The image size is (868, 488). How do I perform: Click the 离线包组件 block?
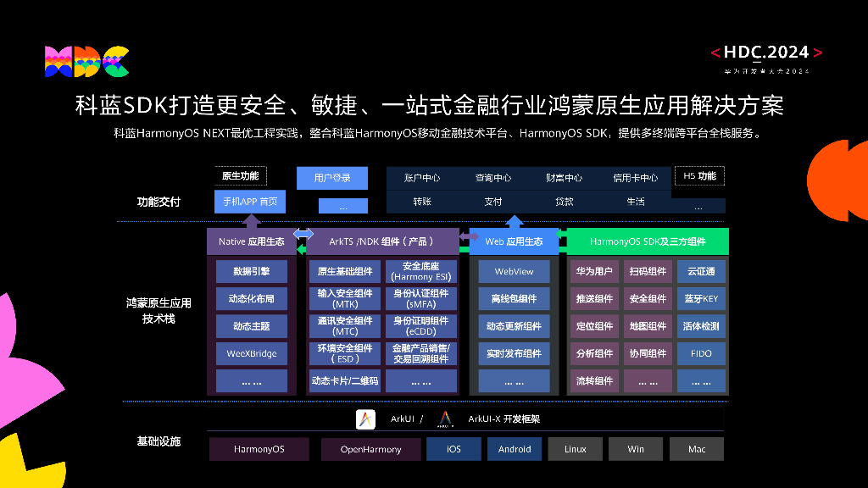[515, 299]
